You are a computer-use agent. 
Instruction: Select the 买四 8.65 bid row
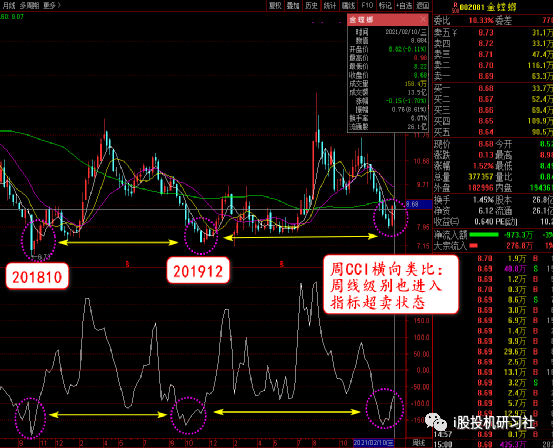[493, 121]
